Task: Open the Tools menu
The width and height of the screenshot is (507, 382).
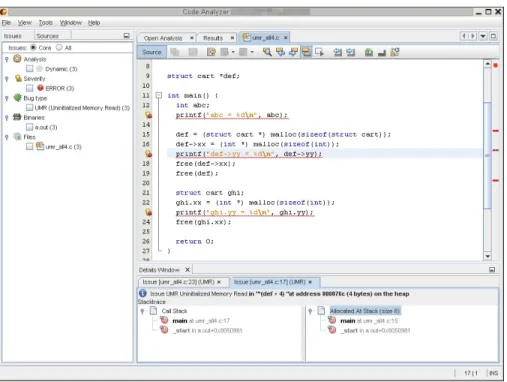Action: tap(46, 23)
